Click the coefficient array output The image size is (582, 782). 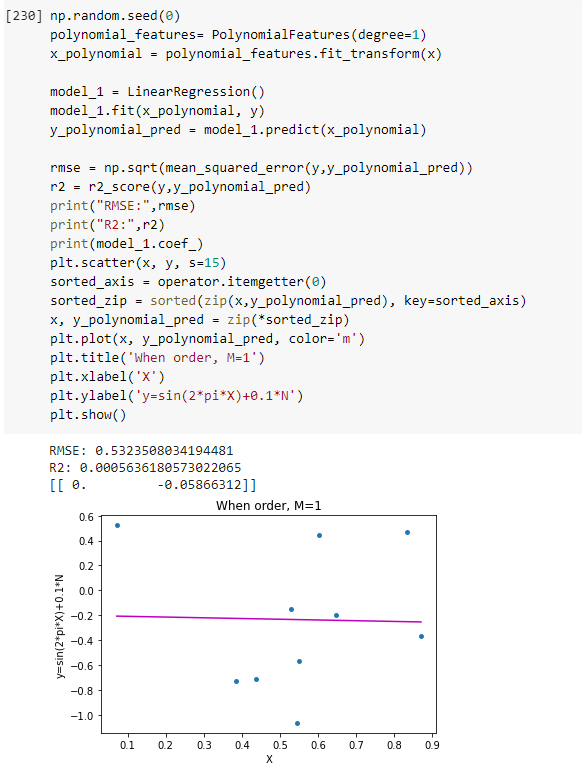[153, 485]
